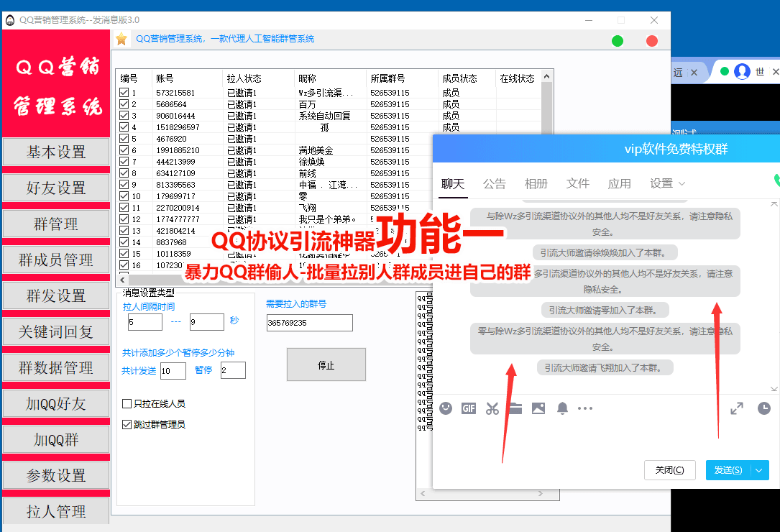The image size is (780, 532).
Task: Click the 停止 button
Action: 326,364
